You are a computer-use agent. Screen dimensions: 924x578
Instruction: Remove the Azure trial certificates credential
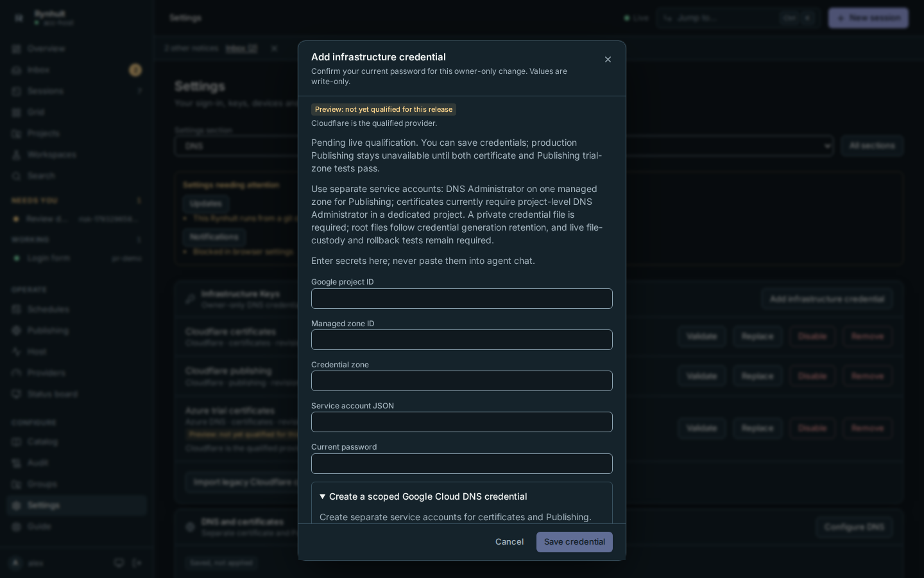click(x=868, y=428)
